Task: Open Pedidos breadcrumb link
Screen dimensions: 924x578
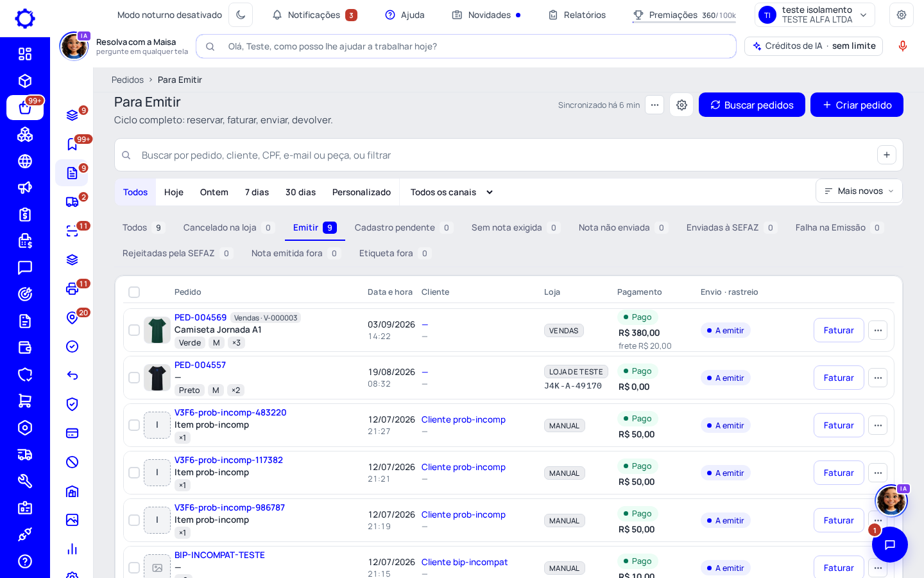Action: tap(128, 80)
